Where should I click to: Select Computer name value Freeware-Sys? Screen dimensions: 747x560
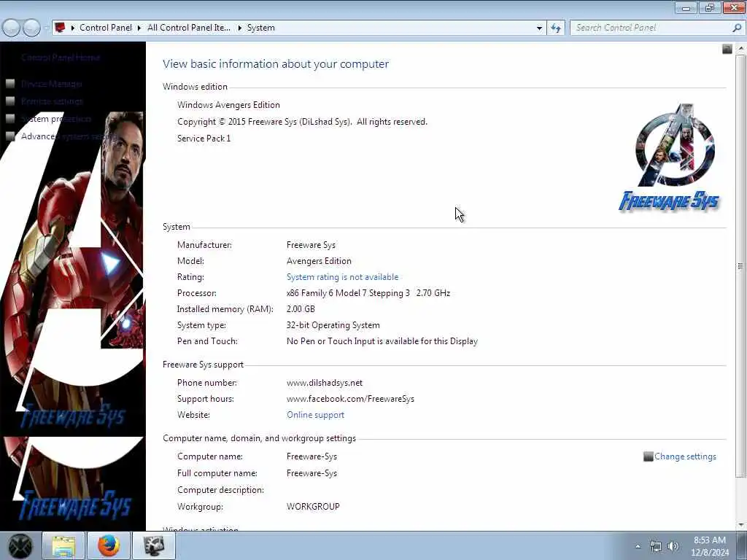pos(311,456)
